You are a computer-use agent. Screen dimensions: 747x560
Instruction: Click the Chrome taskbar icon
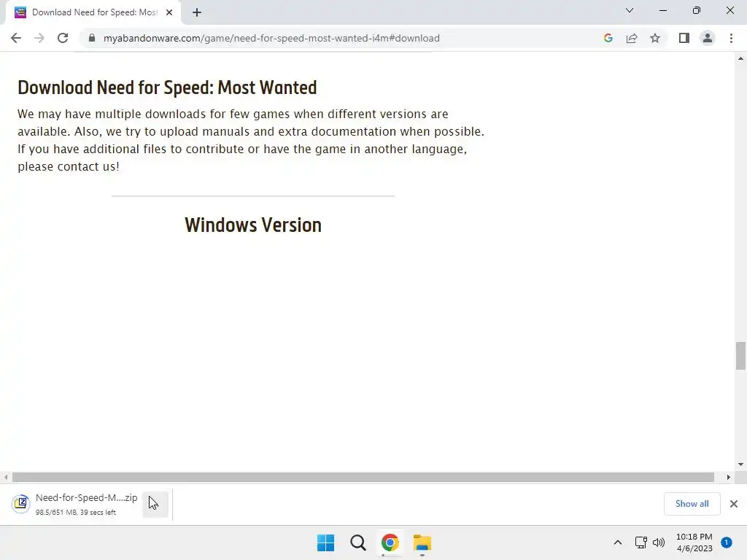(390, 542)
